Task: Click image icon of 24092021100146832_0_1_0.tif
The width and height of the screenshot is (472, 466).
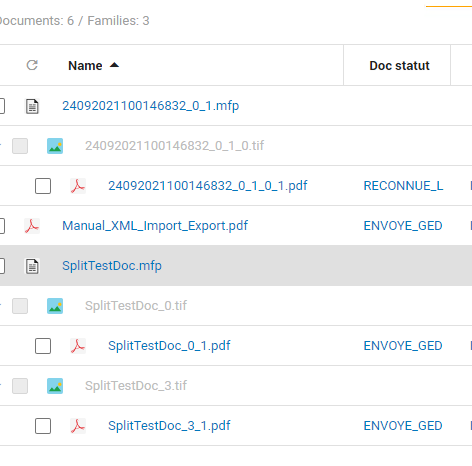Action: (x=55, y=146)
